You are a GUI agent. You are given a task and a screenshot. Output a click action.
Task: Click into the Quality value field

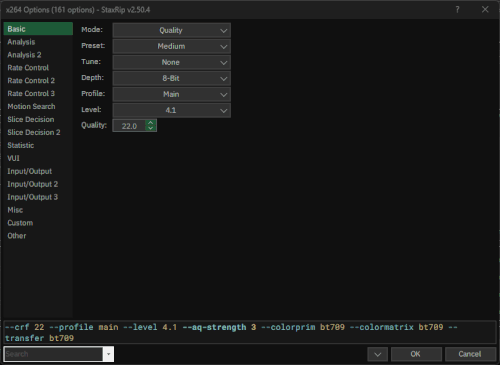point(129,126)
